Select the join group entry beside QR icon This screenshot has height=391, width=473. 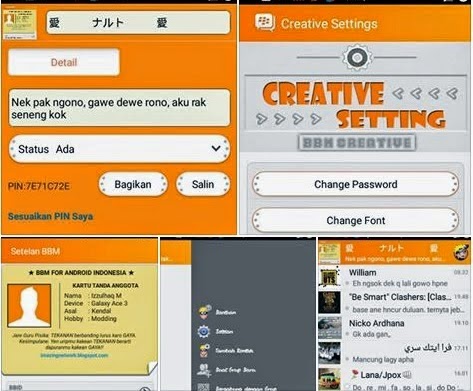click(246, 388)
